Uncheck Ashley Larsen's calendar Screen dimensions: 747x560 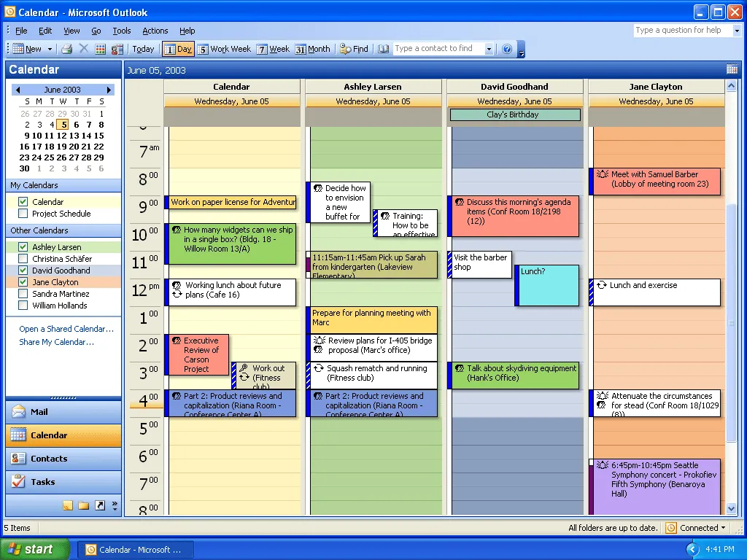pyautogui.click(x=23, y=246)
